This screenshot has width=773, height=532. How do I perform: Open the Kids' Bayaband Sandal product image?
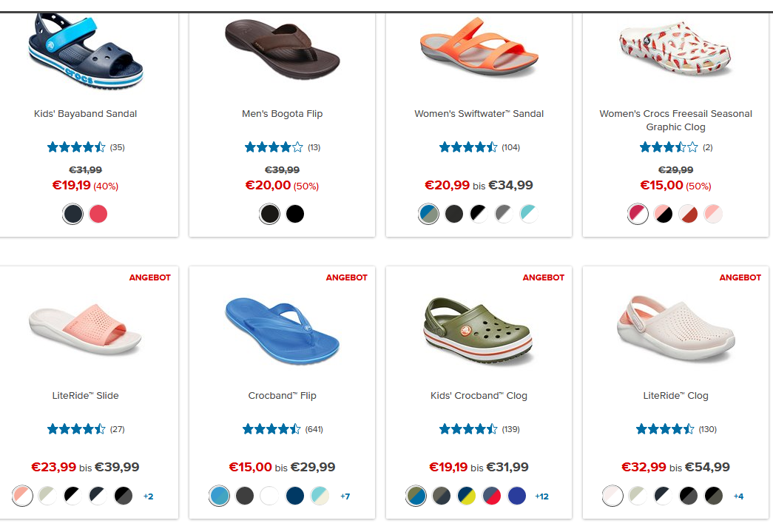tap(86, 51)
